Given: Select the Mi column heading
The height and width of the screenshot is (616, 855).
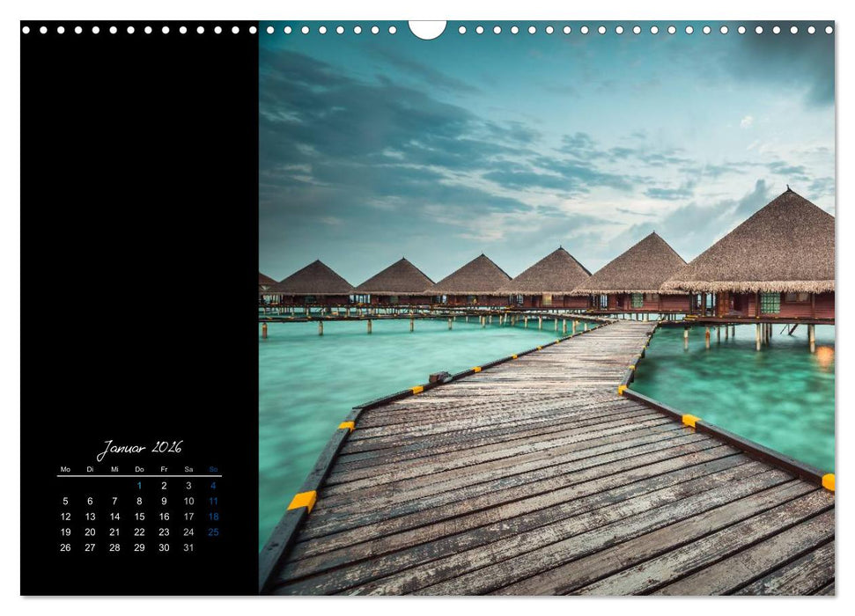Looking at the screenshot, I should [114, 469].
